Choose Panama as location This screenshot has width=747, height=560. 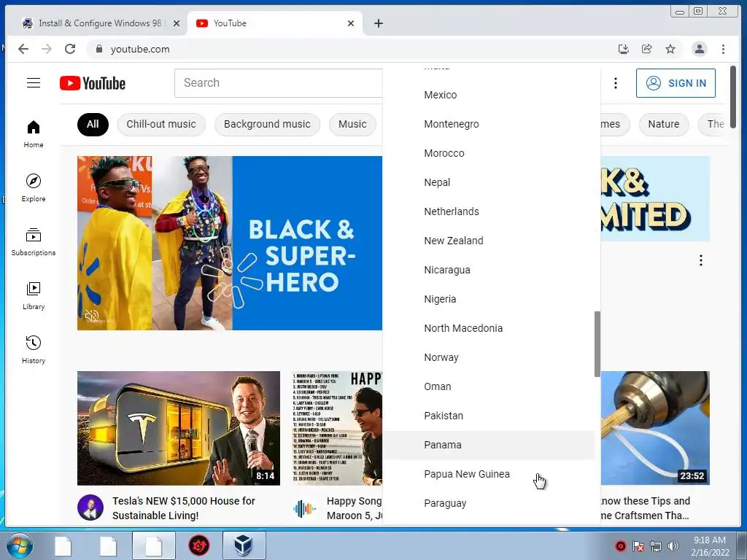pyautogui.click(x=489, y=445)
